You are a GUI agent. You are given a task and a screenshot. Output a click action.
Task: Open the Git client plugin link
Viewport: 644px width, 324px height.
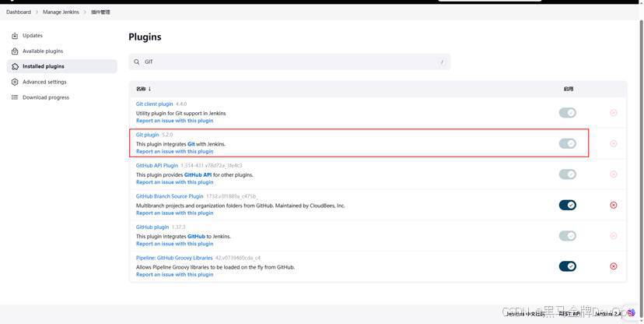pos(155,104)
